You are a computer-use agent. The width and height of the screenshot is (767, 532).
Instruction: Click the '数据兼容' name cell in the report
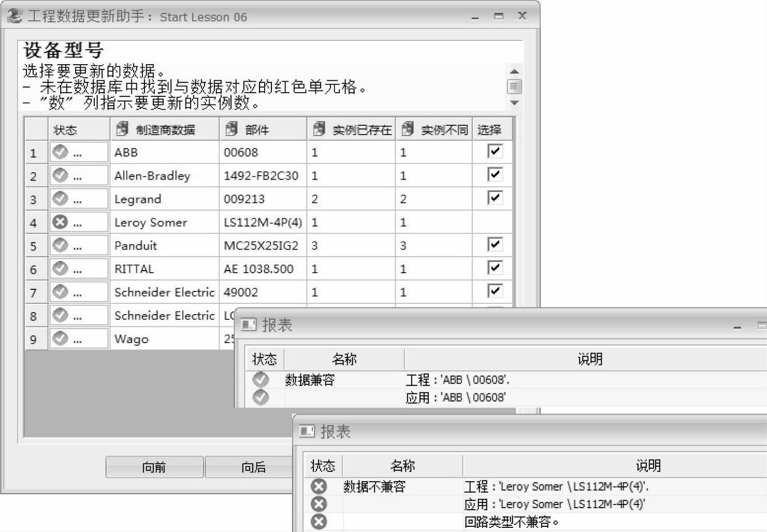pyautogui.click(x=310, y=380)
